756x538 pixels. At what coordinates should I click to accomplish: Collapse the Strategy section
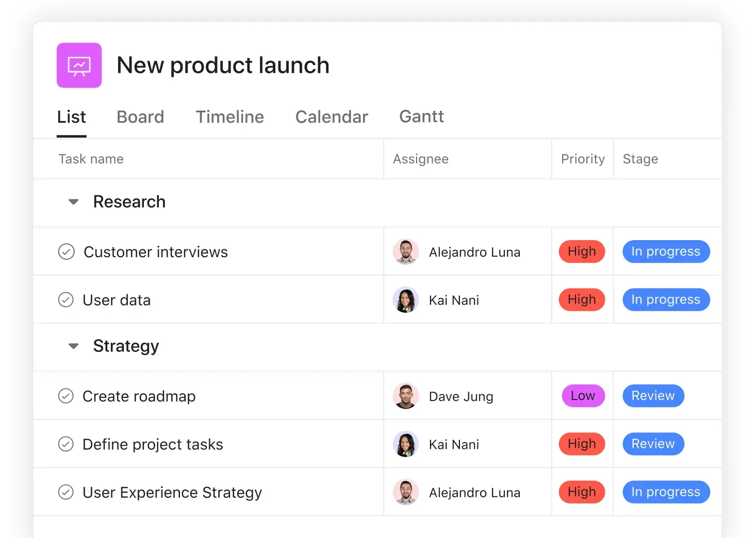[x=74, y=346]
